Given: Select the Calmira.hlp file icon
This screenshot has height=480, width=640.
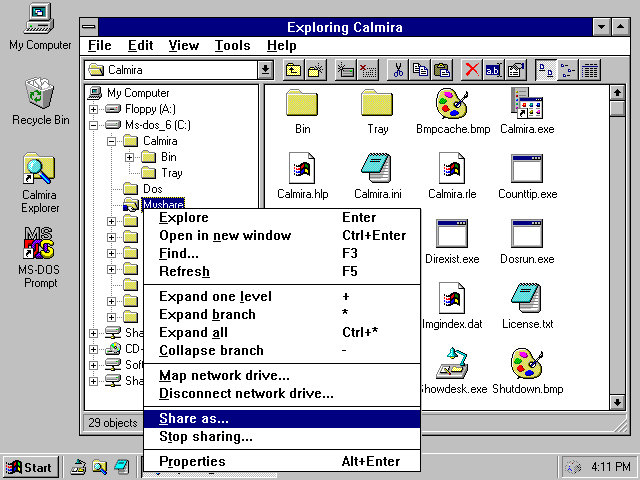Looking at the screenshot, I should point(302,168).
